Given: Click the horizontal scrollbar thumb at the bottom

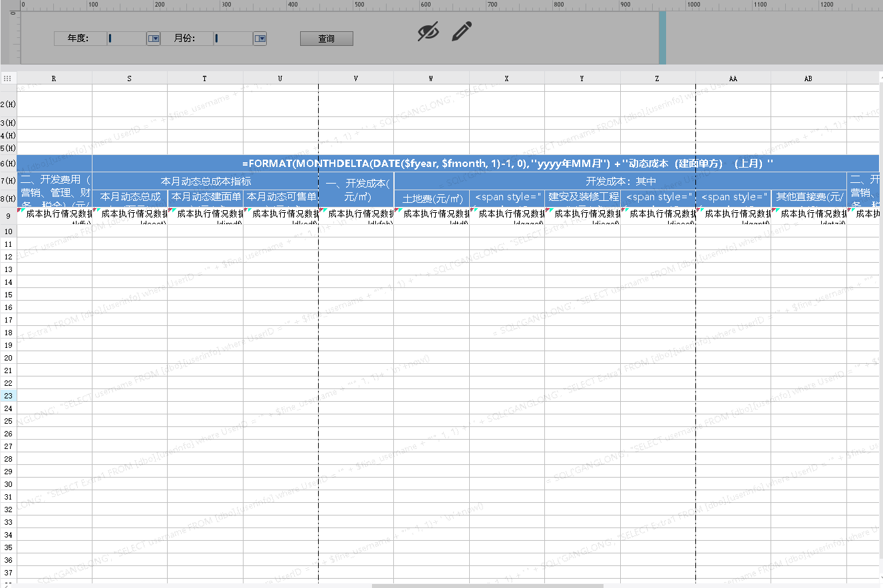Looking at the screenshot, I should [x=487, y=585].
